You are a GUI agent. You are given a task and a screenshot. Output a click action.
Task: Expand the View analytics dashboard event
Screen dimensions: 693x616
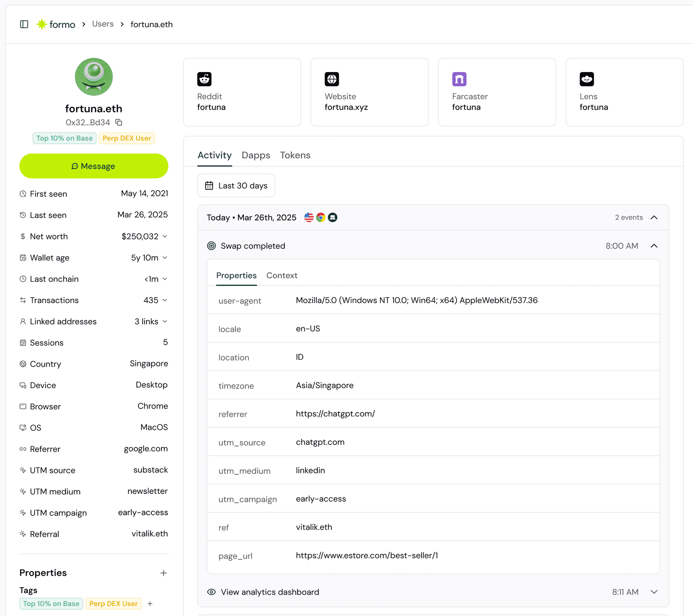click(654, 592)
